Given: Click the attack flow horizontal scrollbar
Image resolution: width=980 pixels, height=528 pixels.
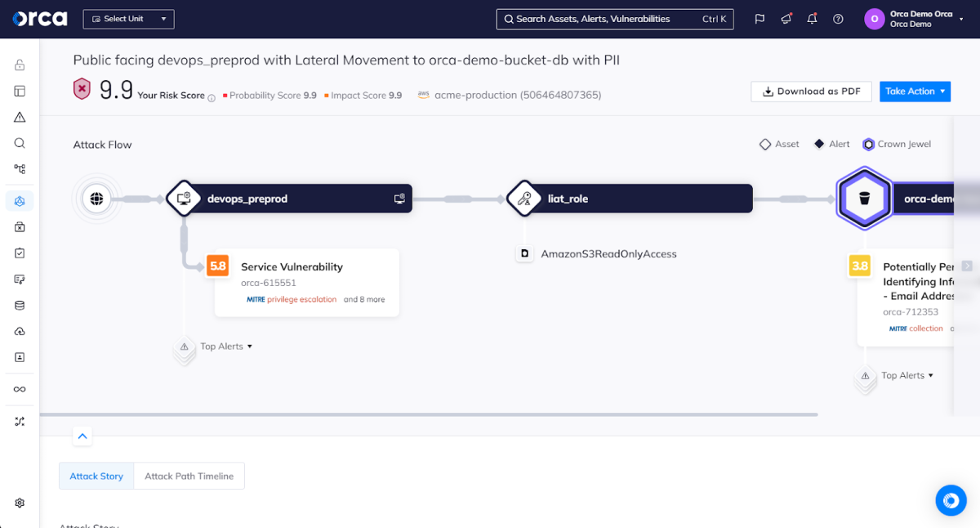Looking at the screenshot, I should tap(429, 414).
